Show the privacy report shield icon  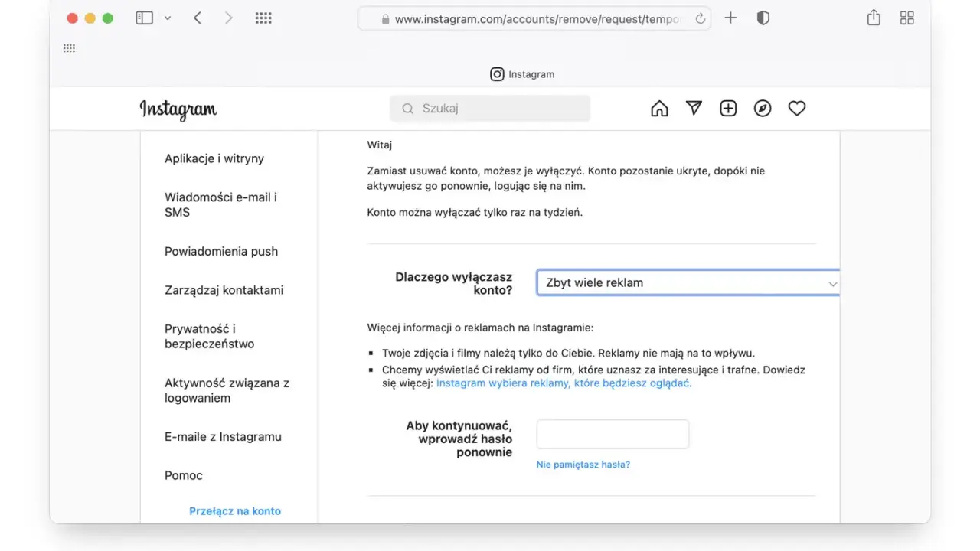pyautogui.click(x=763, y=18)
